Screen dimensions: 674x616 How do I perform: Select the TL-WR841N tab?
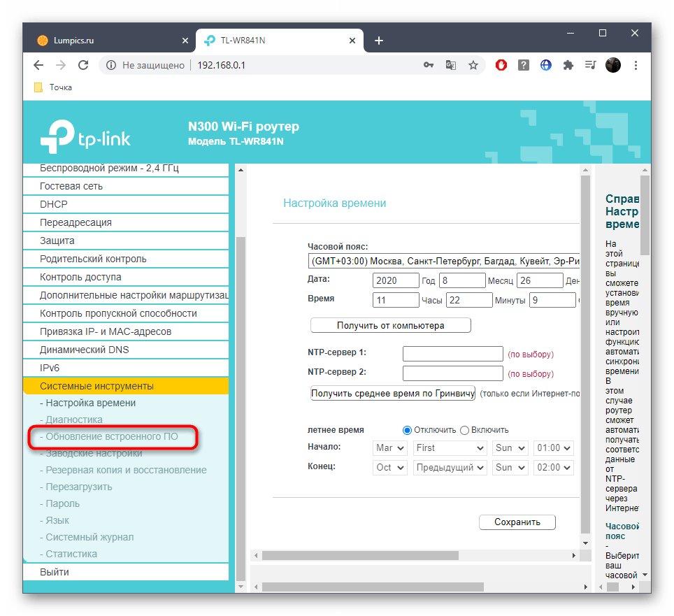(x=280, y=41)
